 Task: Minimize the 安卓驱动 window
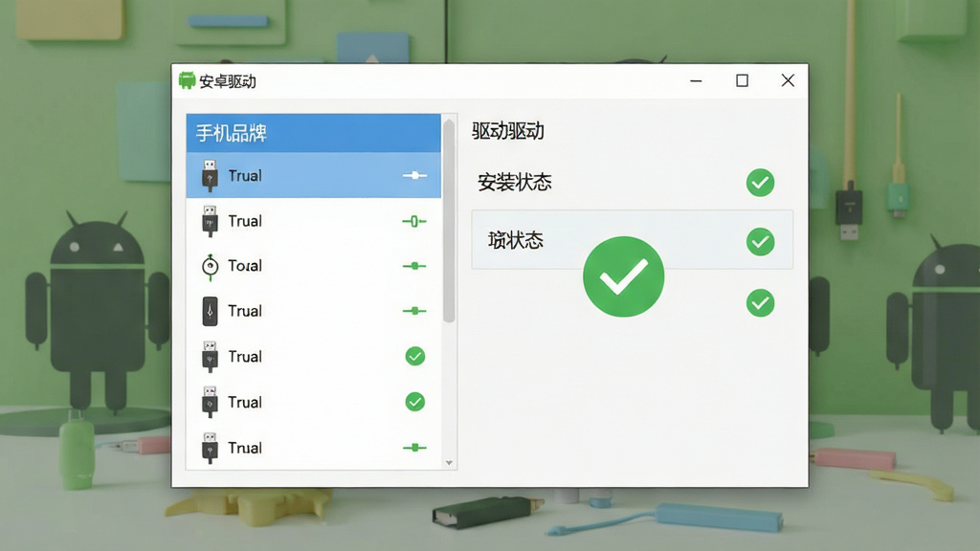[697, 80]
